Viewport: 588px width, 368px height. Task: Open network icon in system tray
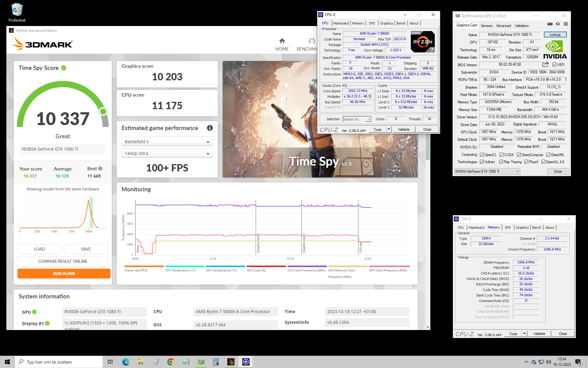pyautogui.click(x=541, y=362)
